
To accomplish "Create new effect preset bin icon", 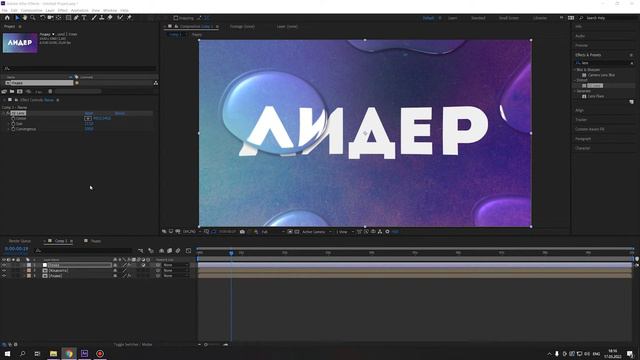I will [631, 102].
